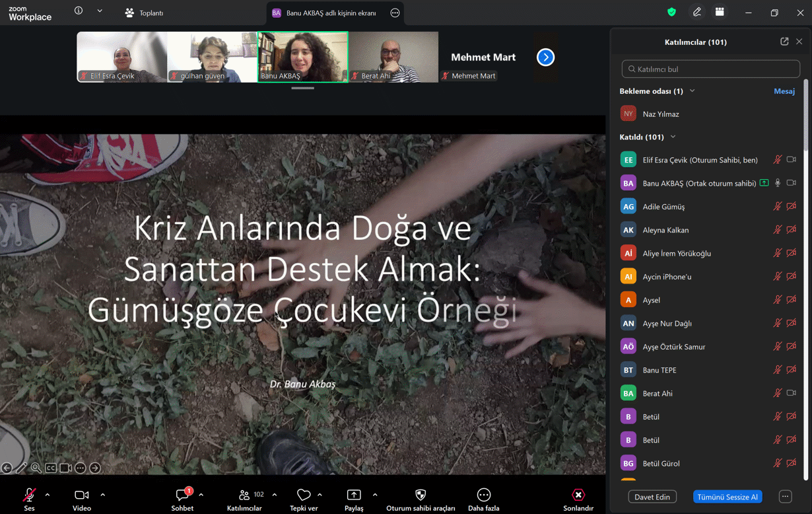Click the CC captions icon on slide
The image size is (812, 514).
click(x=51, y=468)
